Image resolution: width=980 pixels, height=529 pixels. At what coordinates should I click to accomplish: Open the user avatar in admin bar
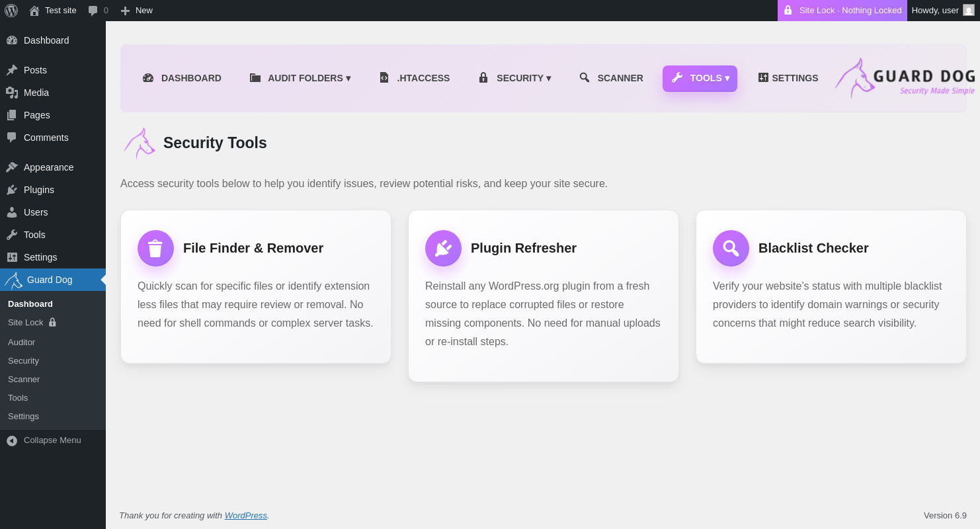(969, 10)
